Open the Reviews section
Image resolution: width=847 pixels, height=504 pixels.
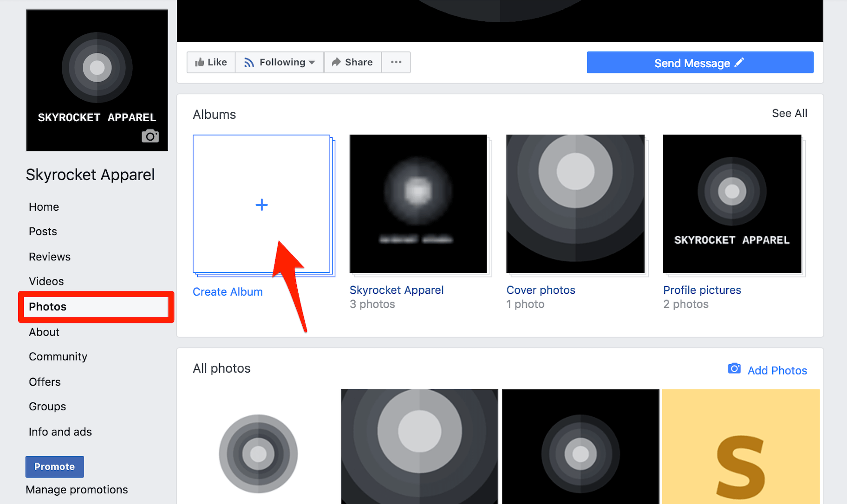point(50,256)
